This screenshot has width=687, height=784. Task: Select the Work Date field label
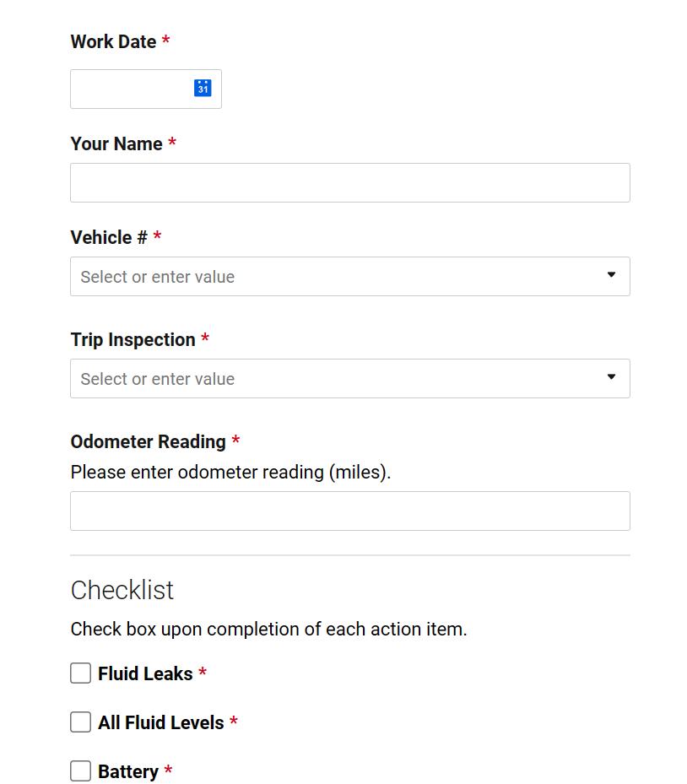[113, 41]
